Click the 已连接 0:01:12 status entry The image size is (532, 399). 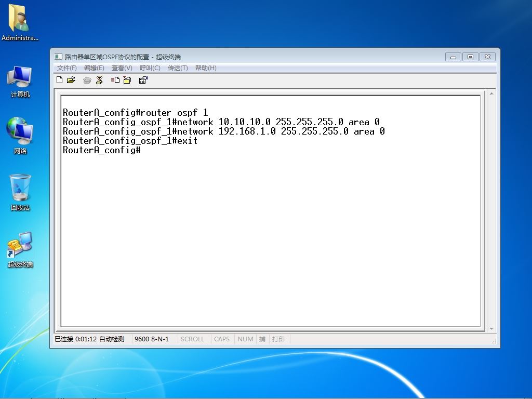coord(76,339)
